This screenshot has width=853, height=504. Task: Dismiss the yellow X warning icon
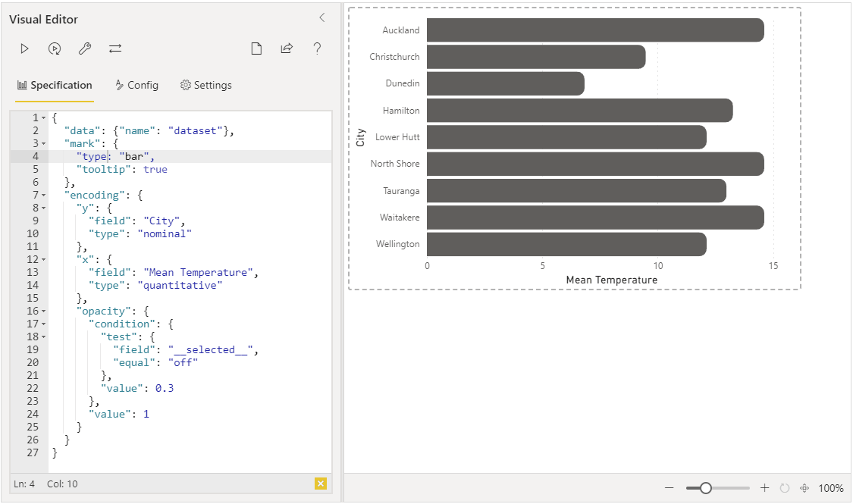coord(321,484)
